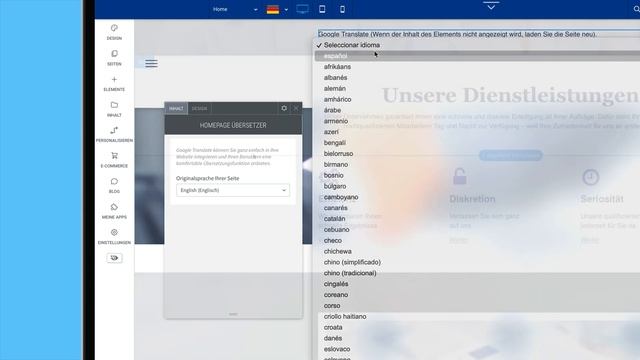640x360 pixels.
Task: Open the hamburger menu on page
Action: [x=151, y=63]
